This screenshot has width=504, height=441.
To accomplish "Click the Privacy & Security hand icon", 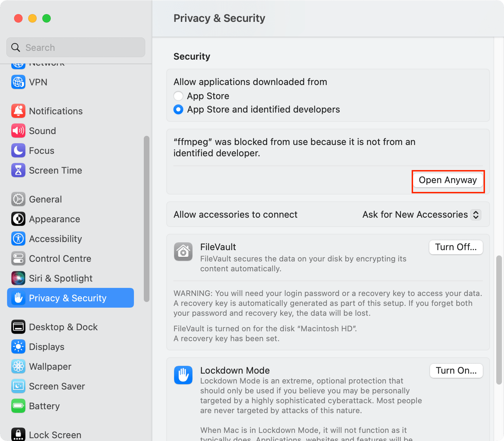I will click(x=18, y=298).
